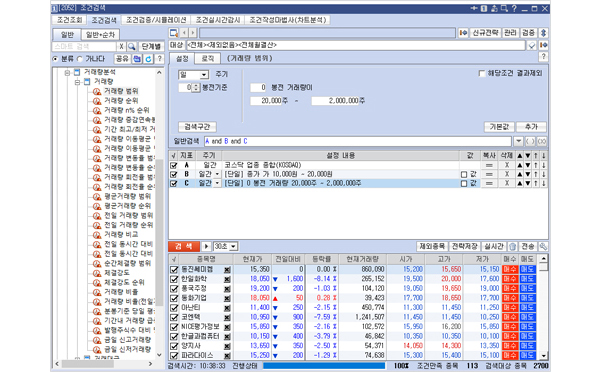
Task: Click the 검색 search button
Action: tap(184, 246)
